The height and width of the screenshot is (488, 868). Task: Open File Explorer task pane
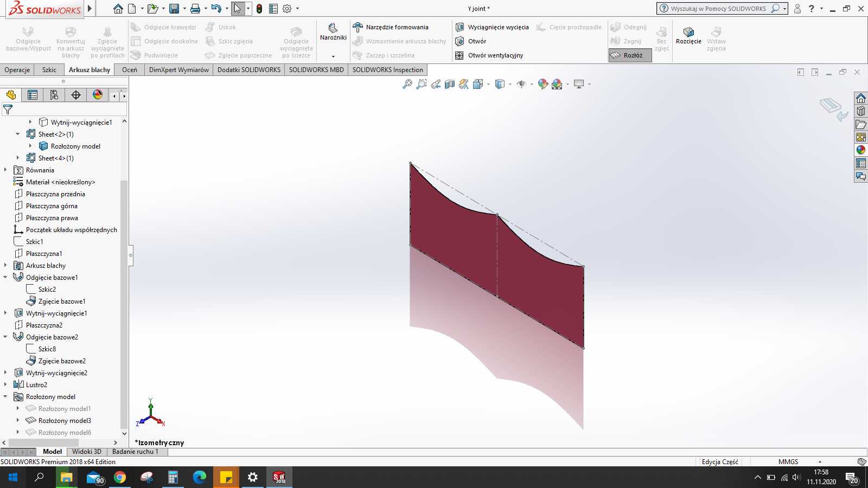(x=861, y=124)
